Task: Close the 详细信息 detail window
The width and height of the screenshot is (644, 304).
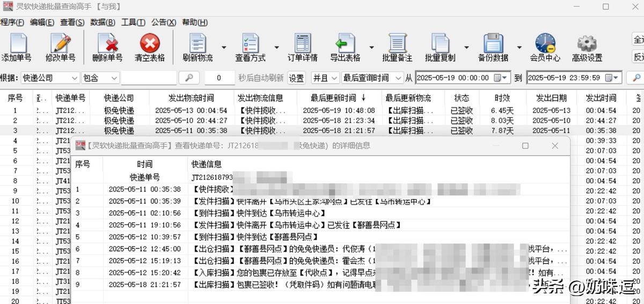Action: point(555,146)
